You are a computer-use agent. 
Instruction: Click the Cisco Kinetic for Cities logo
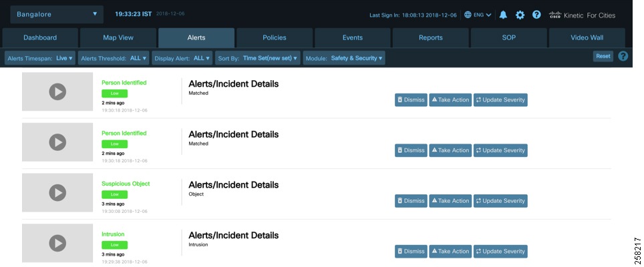click(x=582, y=15)
